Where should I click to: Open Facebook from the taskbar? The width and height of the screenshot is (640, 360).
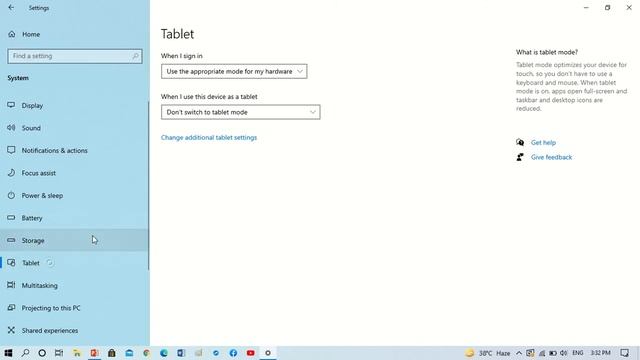coord(233,353)
